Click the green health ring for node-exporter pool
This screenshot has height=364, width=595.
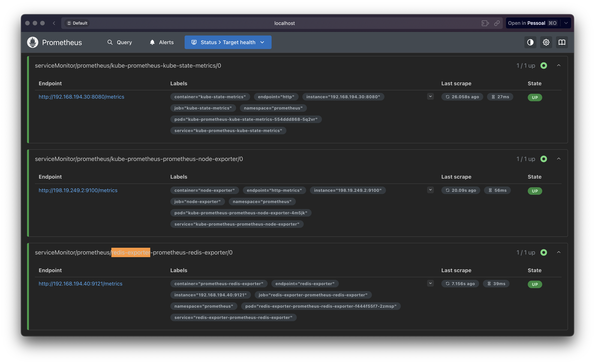[544, 159]
